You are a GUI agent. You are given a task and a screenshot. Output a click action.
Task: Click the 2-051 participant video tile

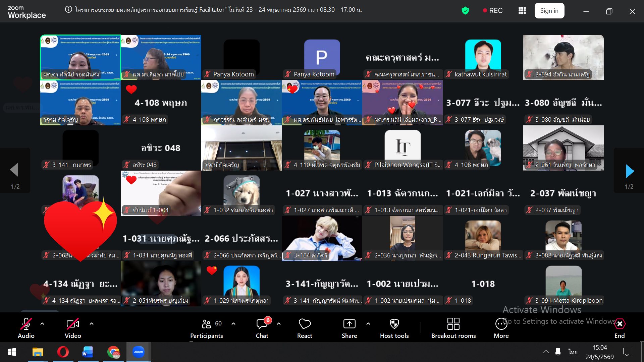(161, 284)
